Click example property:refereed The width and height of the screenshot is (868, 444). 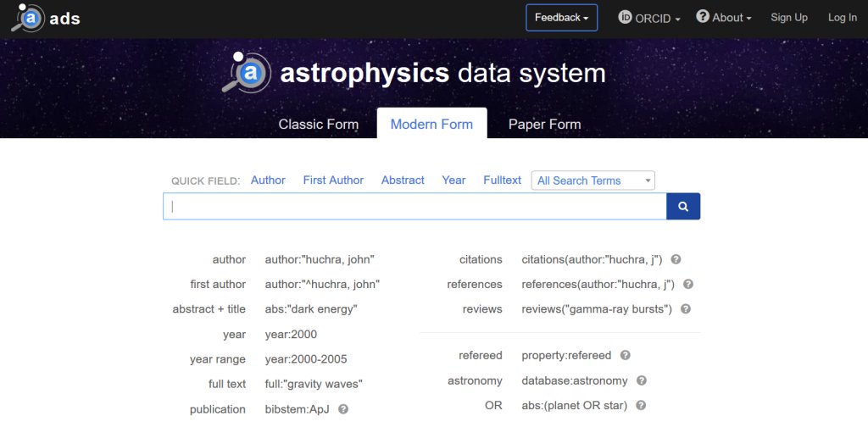[566, 355]
